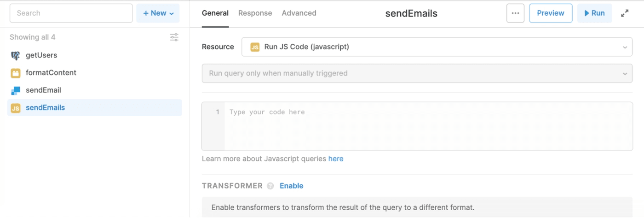Click into the query Search field
Image resolution: width=644 pixels, height=218 pixels.
[x=71, y=13]
